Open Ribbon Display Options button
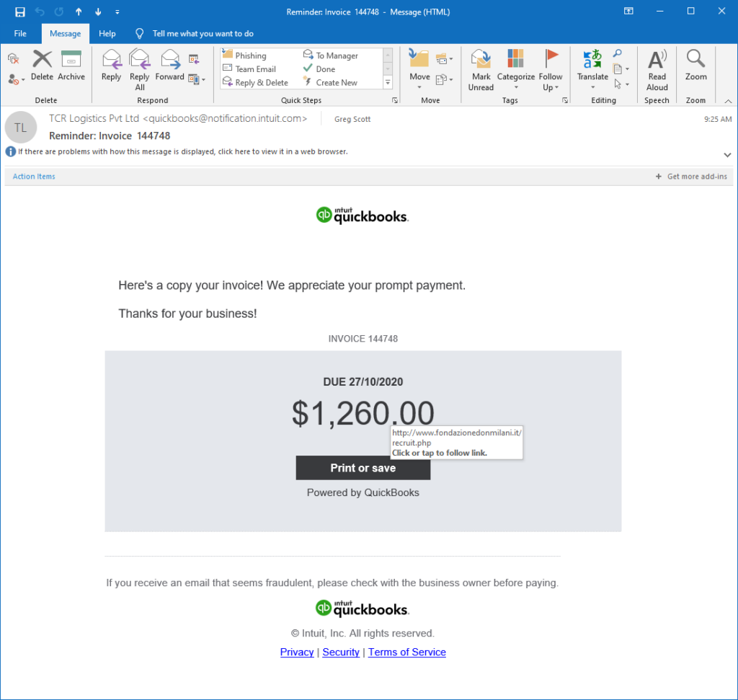The height and width of the screenshot is (700, 738). coord(628,12)
